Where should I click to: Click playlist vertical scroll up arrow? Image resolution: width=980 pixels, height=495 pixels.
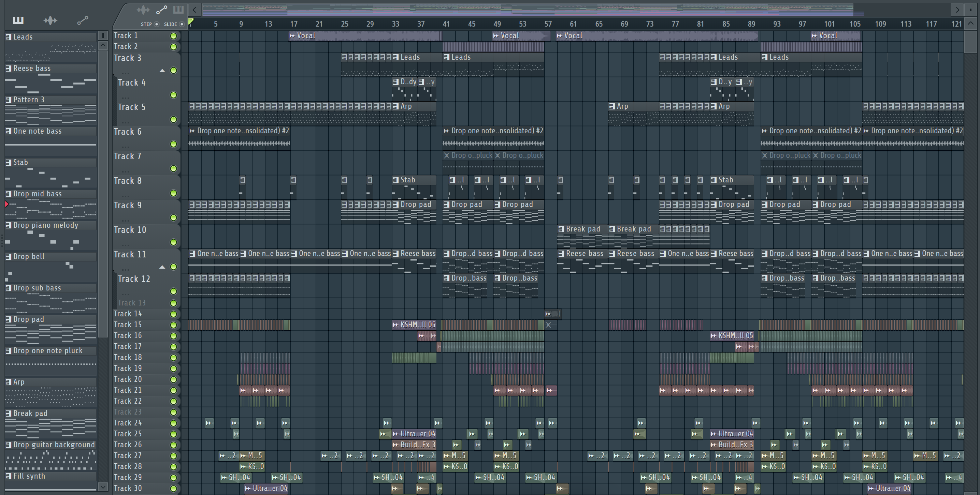click(x=970, y=23)
